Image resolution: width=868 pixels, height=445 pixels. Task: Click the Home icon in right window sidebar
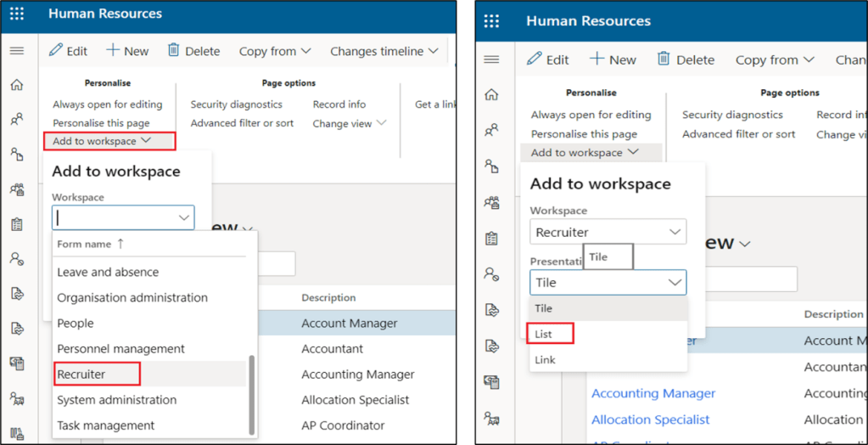coord(491,94)
